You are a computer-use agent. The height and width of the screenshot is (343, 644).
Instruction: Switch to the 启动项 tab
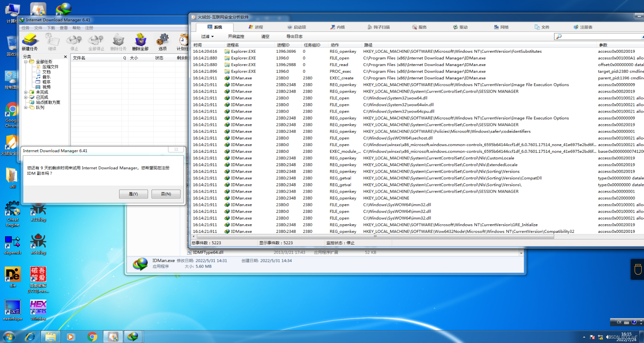(297, 27)
